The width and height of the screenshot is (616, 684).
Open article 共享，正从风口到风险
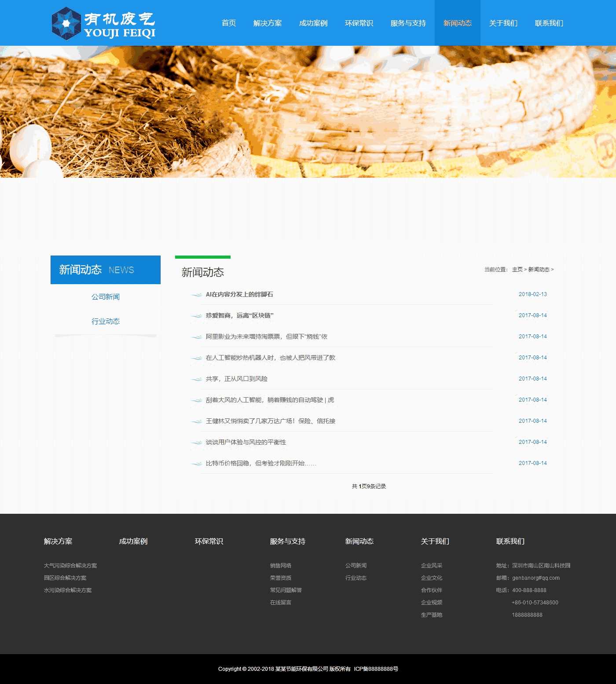(x=237, y=379)
